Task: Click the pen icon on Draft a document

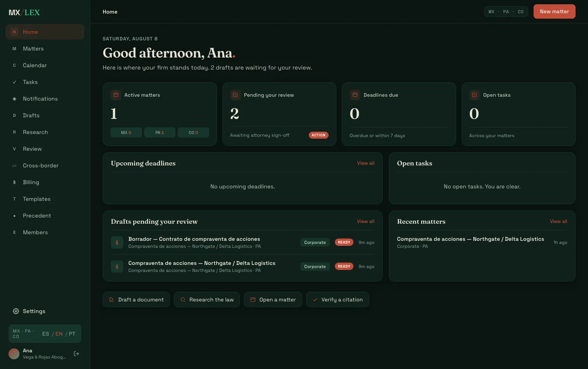Action: point(112,299)
